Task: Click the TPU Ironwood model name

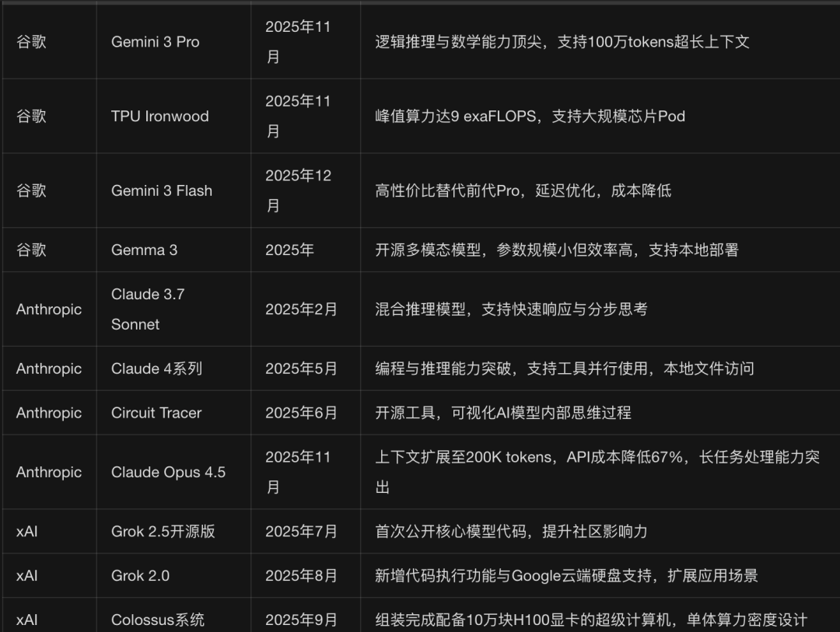Action: point(158,115)
